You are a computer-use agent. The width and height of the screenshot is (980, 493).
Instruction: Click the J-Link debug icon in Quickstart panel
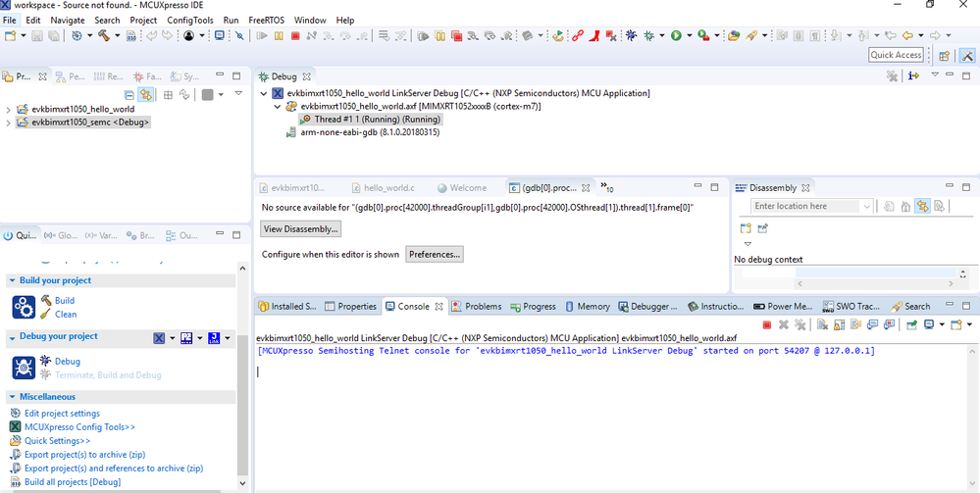(x=214, y=338)
